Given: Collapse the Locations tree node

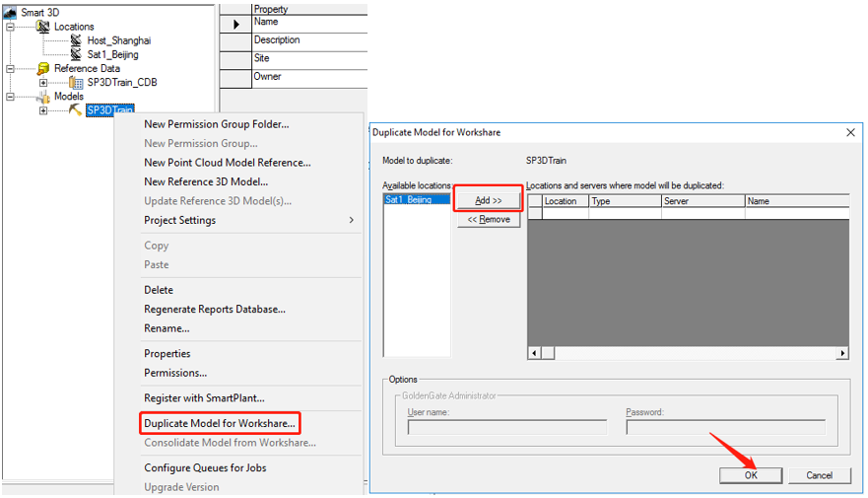Looking at the screenshot, I should pyautogui.click(x=10, y=27).
